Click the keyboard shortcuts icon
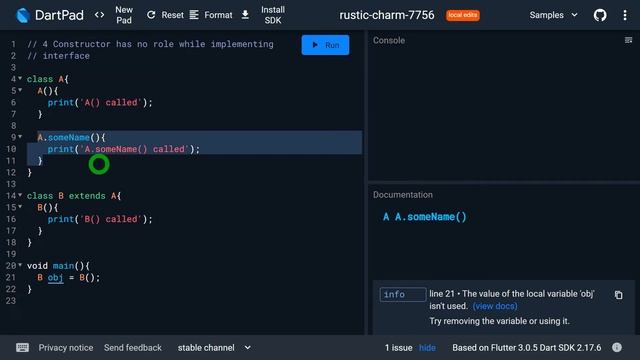640x360 pixels. (x=22, y=347)
